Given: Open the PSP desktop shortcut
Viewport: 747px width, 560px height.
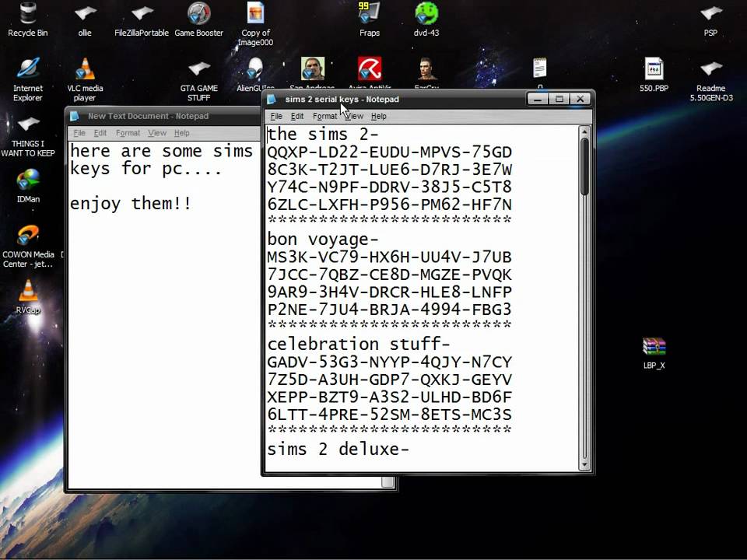Looking at the screenshot, I should pos(710,14).
